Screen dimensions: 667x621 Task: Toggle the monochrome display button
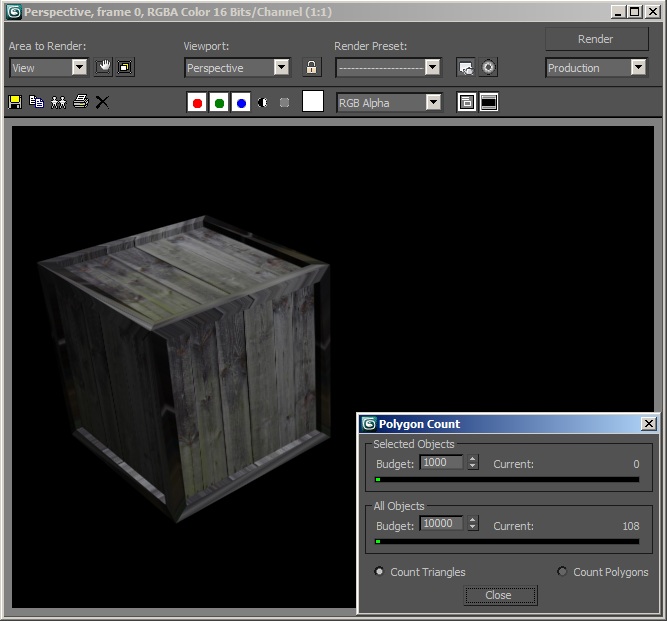coord(285,103)
